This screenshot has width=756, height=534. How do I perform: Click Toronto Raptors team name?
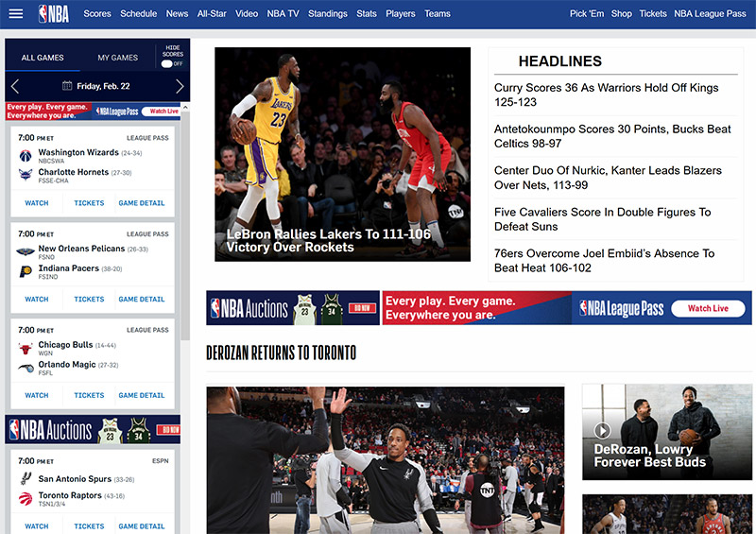coord(70,495)
